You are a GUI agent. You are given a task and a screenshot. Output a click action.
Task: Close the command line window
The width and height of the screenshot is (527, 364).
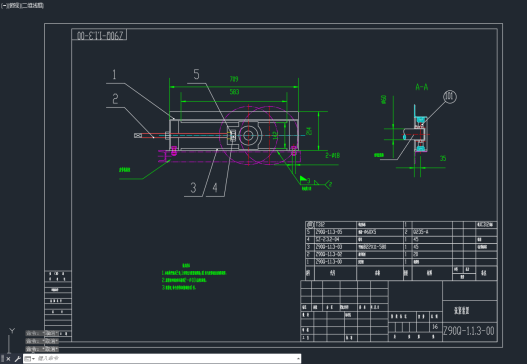pos(8,359)
